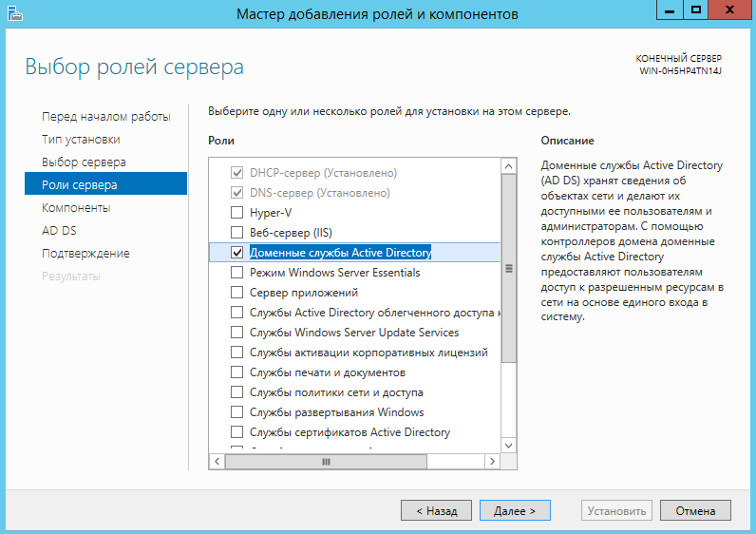
Task: Select Службы печати и документов label
Action: [x=328, y=372]
